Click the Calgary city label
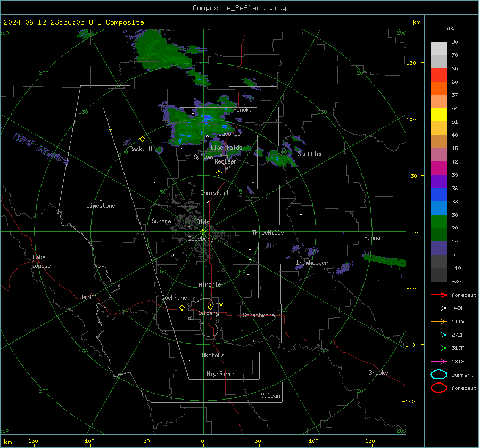Image resolution: width=479 pixels, height=448 pixels. click(208, 313)
